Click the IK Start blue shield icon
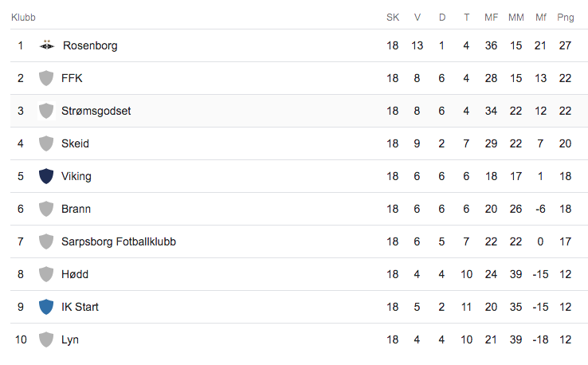 click(x=46, y=307)
